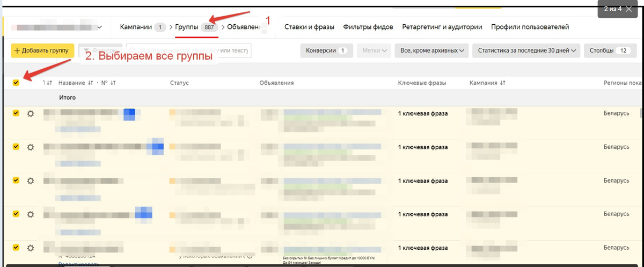Click 1 ключевая фраза in fourth row
644x267 pixels.
[x=422, y=214]
